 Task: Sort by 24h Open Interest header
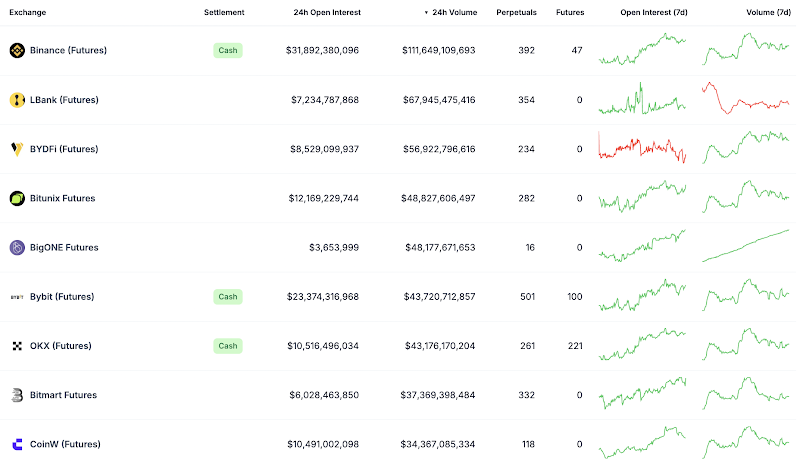coord(327,12)
